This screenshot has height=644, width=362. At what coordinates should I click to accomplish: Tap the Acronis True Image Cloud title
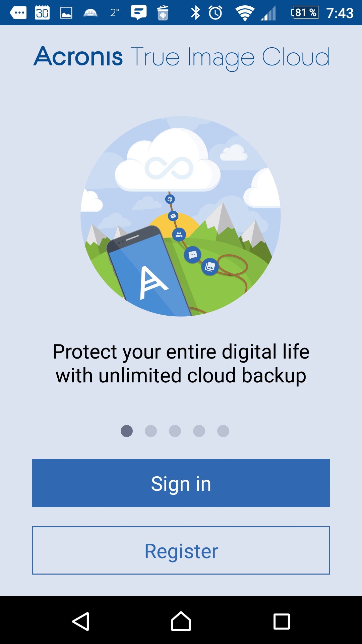(x=181, y=57)
